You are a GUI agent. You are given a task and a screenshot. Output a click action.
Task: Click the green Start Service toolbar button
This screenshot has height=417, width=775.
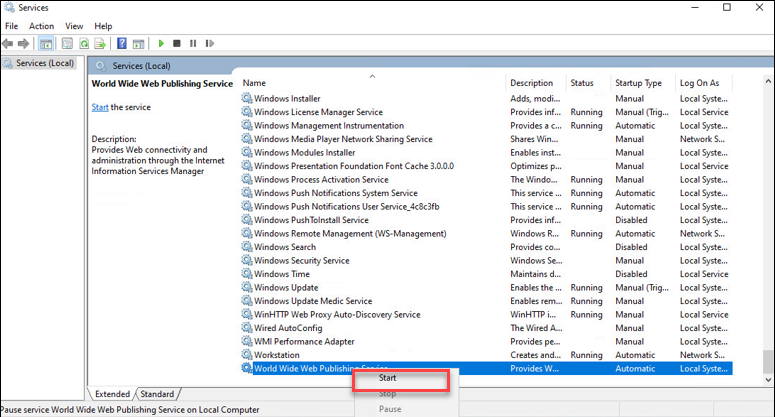161,43
